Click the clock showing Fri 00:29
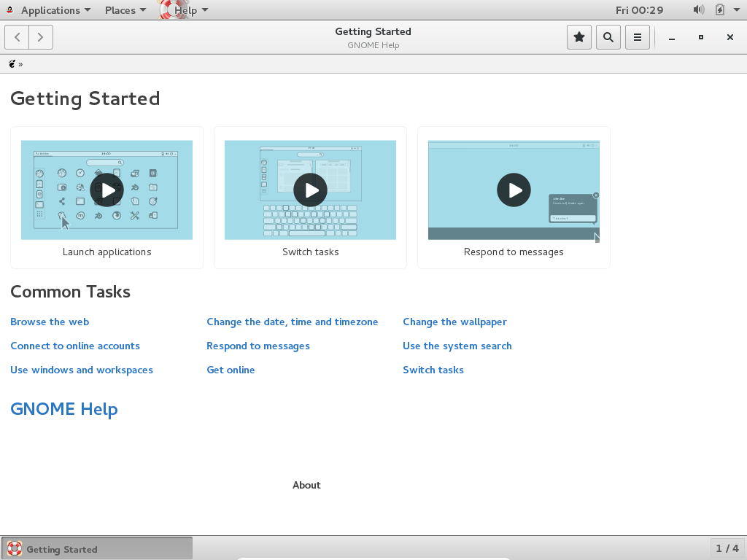The height and width of the screenshot is (560, 747). pyautogui.click(x=639, y=10)
